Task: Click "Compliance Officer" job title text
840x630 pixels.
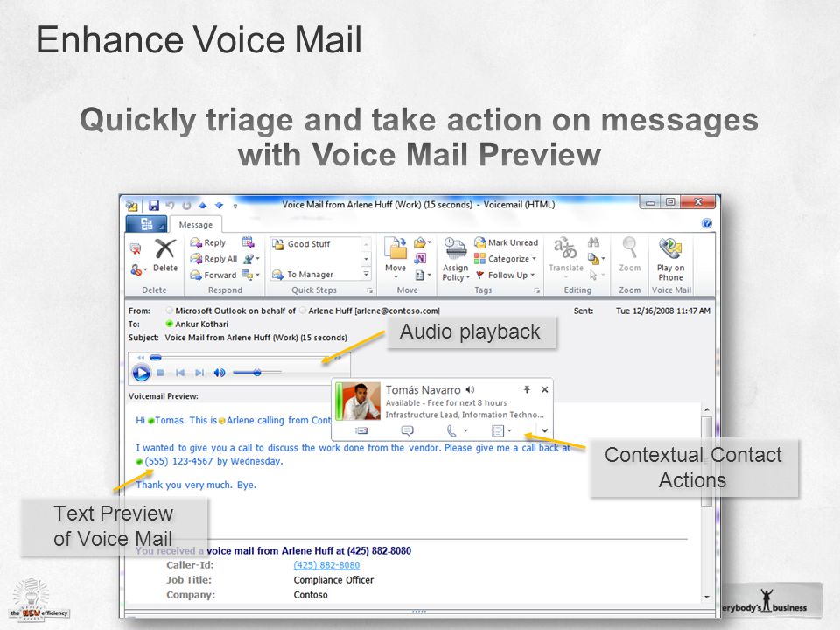Action: [x=333, y=580]
